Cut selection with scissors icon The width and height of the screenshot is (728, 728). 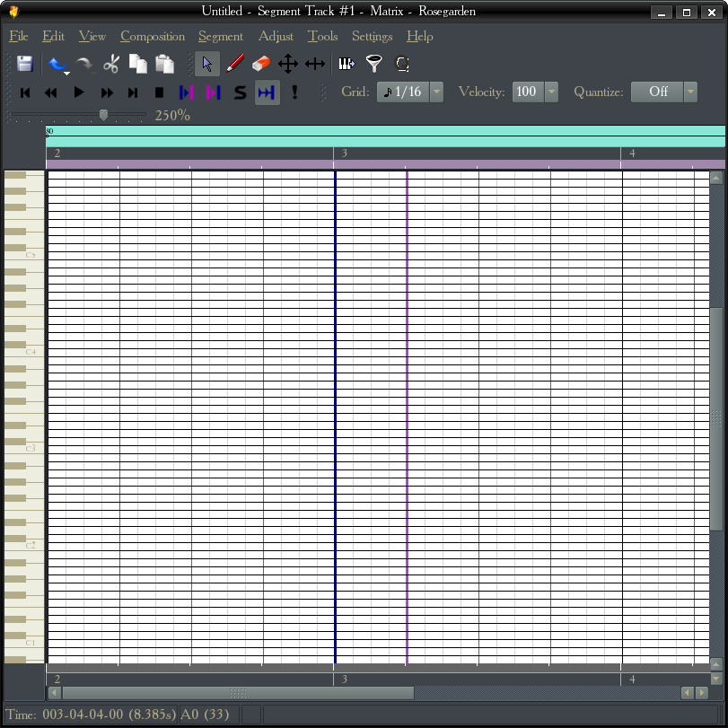[x=111, y=64]
